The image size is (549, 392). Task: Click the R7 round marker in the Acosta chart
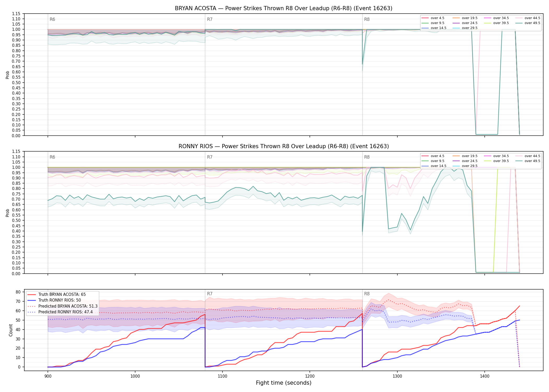[210, 19]
